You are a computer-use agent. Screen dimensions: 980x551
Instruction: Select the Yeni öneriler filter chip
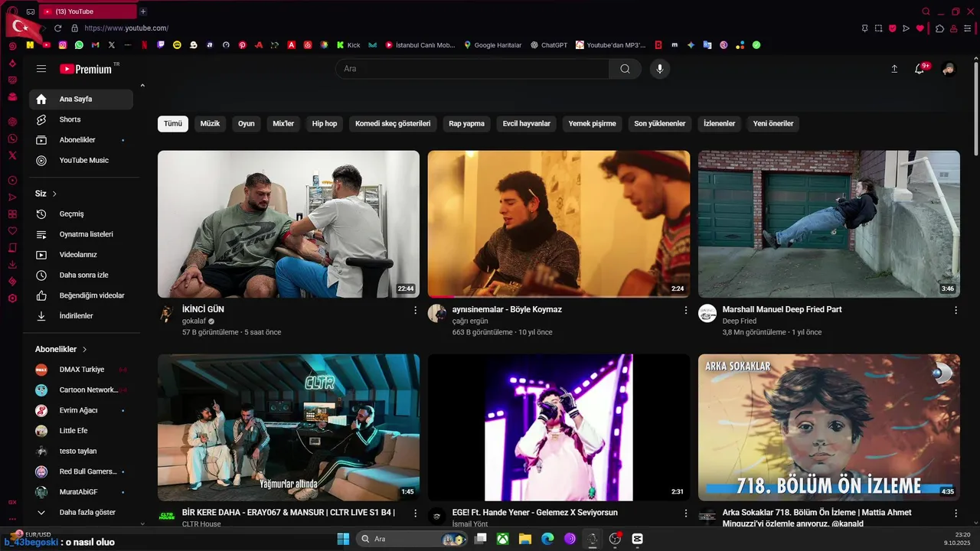(x=773, y=123)
